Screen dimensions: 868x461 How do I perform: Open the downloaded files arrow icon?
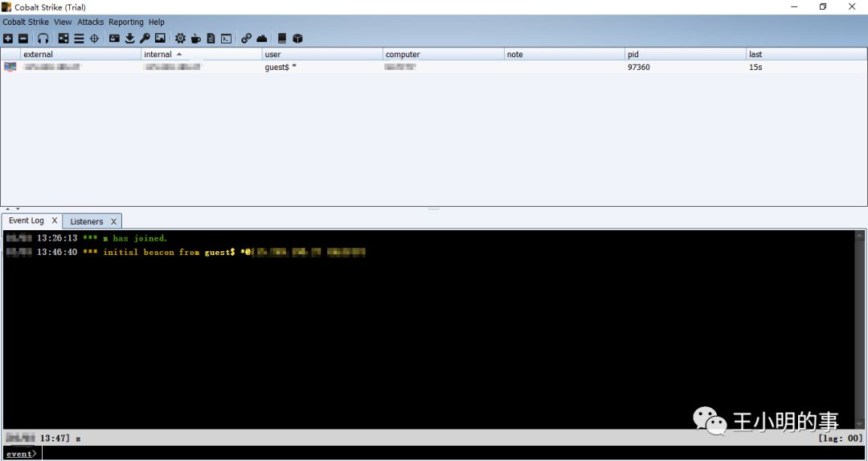pos(129,39)
